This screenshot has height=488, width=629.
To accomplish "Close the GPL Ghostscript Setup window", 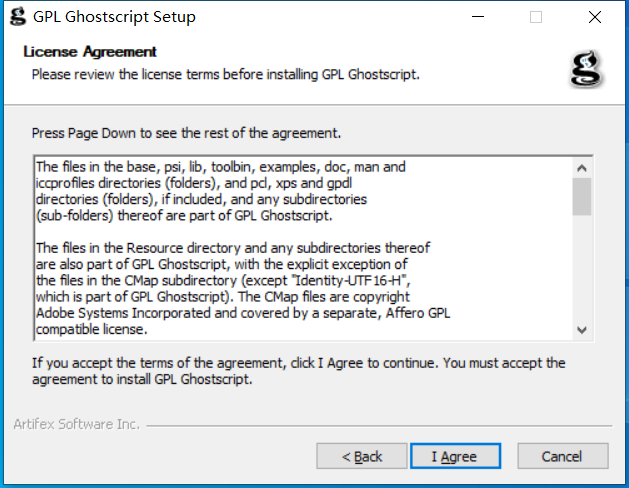I will 595,17.
